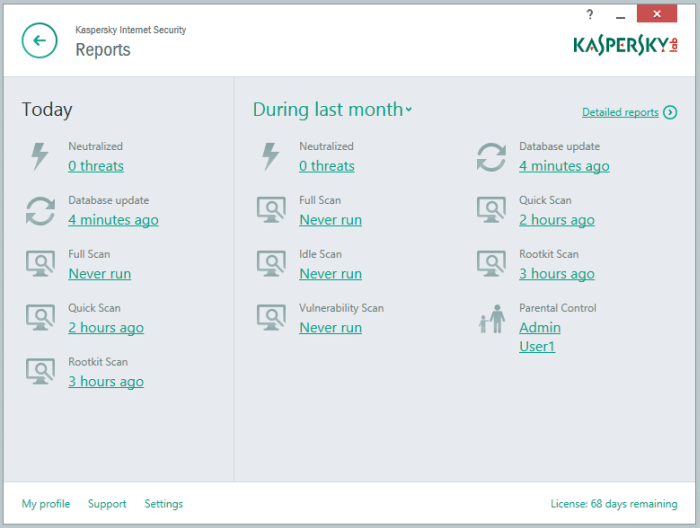Image resolution: width=700 pixels, height=528 pixels.
Task: Click last month's Database update icon
Action: tap(491, 157)
